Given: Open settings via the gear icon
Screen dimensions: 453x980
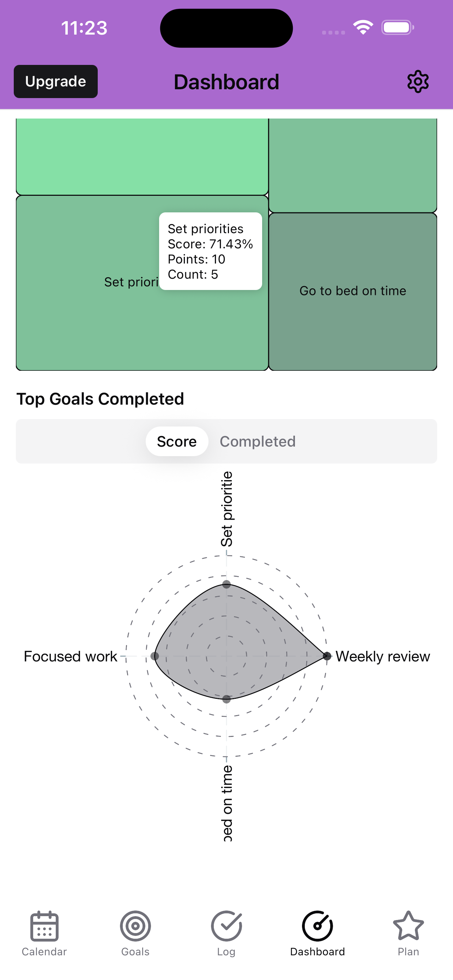Looking at the screenshot, I should [418, 81].
